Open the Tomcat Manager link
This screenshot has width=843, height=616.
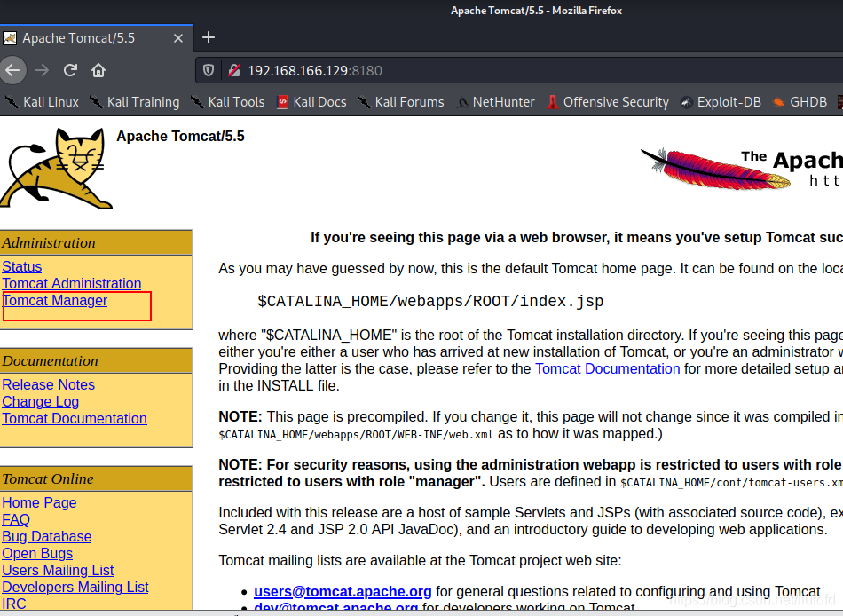tap(55, 300)
